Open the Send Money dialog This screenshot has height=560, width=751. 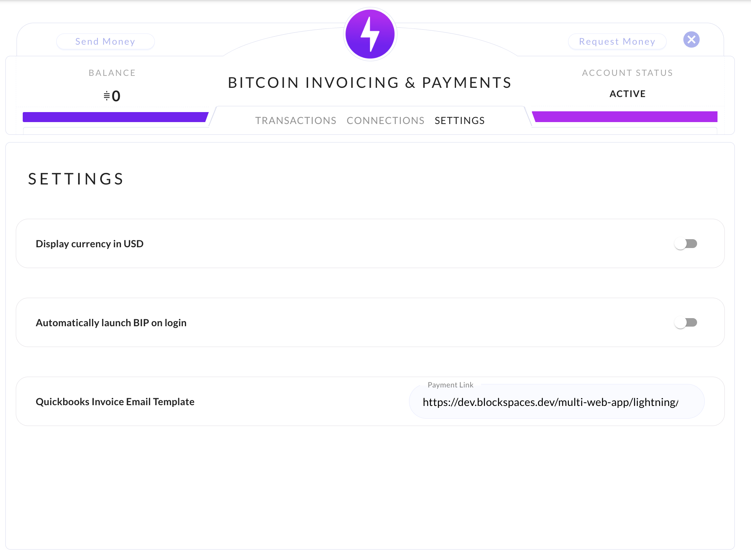point(105,42)
